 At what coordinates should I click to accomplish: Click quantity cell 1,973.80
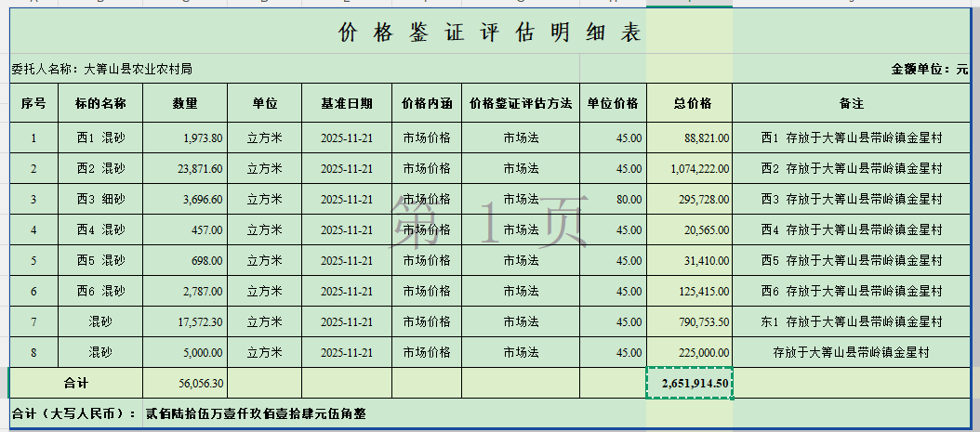[x=186, y=138]
